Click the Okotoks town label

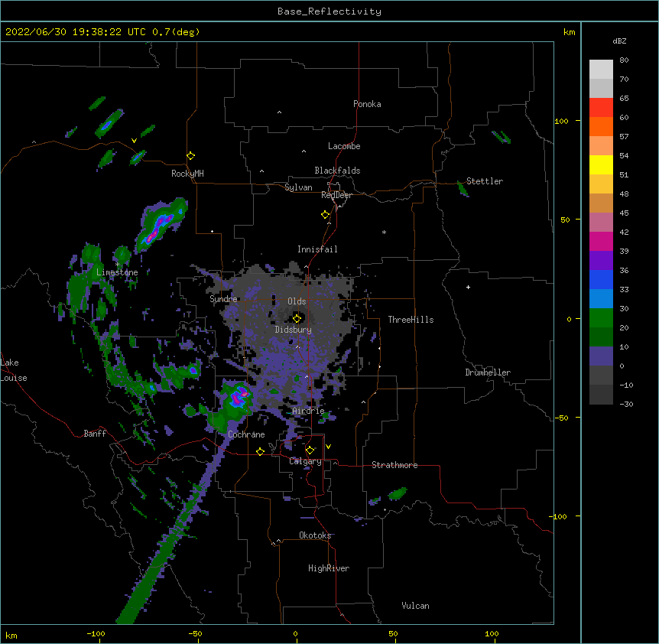click(x=315, y=535)
